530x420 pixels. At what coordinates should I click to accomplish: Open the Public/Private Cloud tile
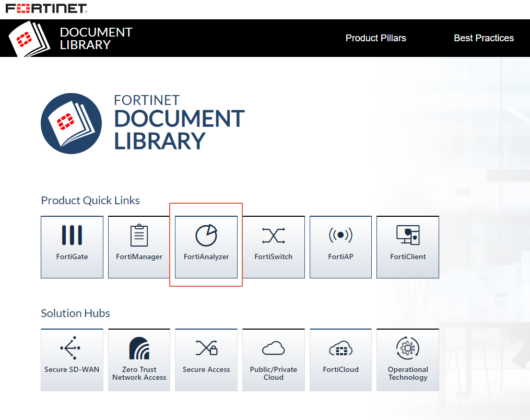(274, 360)
